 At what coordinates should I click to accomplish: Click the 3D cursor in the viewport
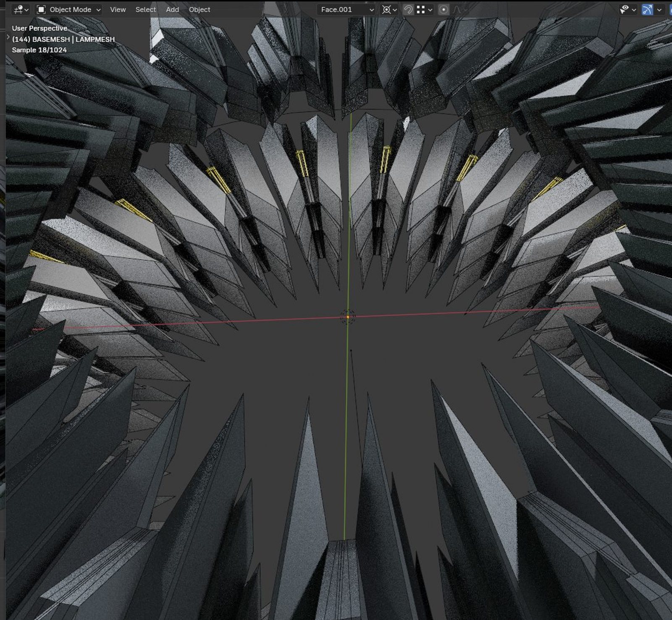tap(348, 316)
